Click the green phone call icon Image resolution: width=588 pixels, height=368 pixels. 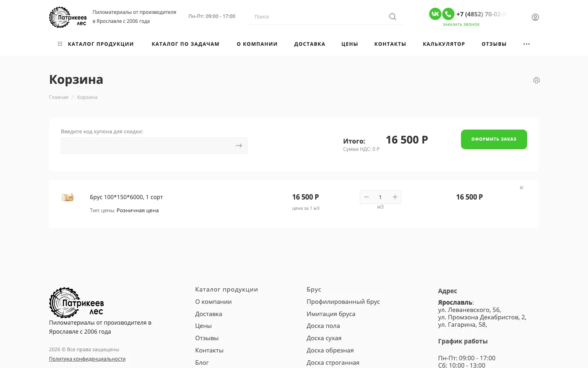(x=448, y=14)
